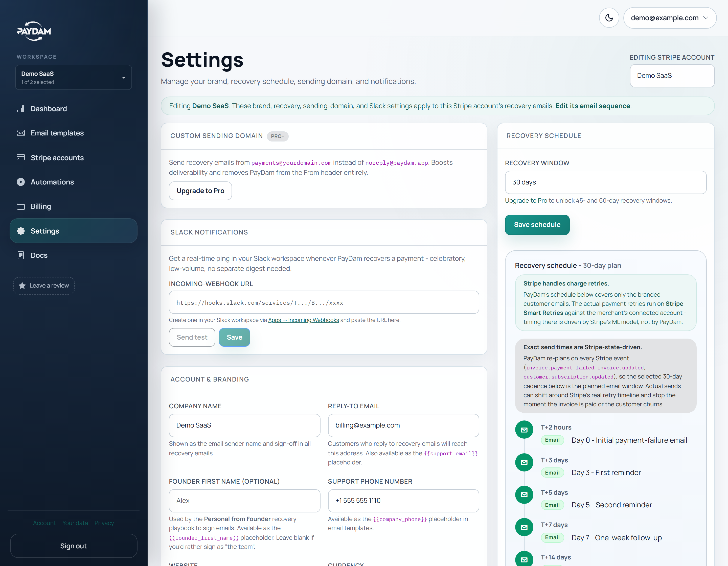The height and width of the screenshot is (566, 728).
Task: Click the Email tag for Day 3 reminder
Action: (x=552, y=473)
